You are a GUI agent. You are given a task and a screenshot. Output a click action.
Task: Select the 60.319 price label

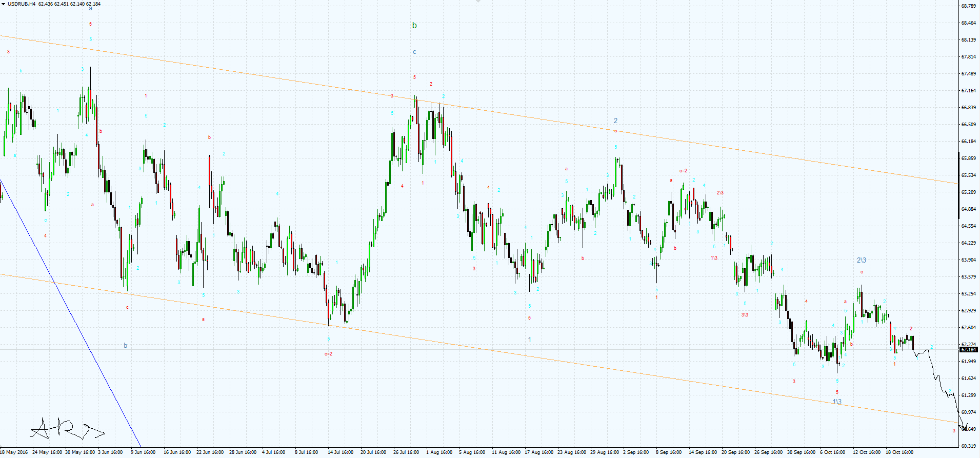(x=968, y=446)
